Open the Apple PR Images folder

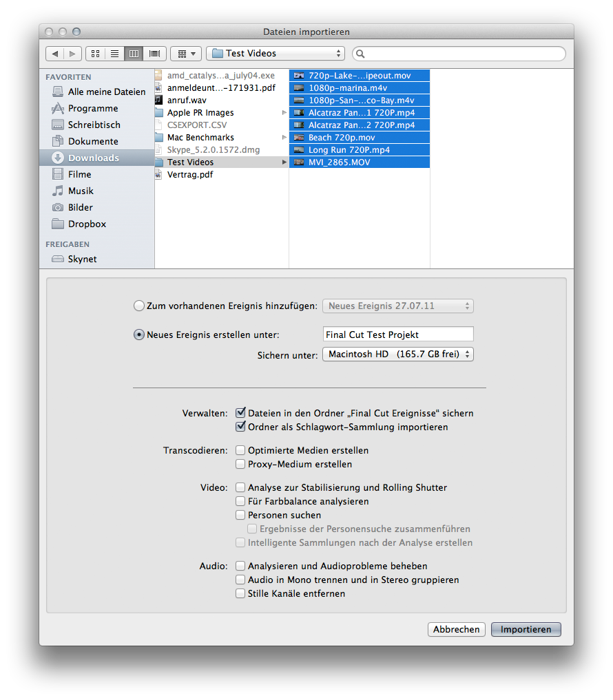coord(221,112)
